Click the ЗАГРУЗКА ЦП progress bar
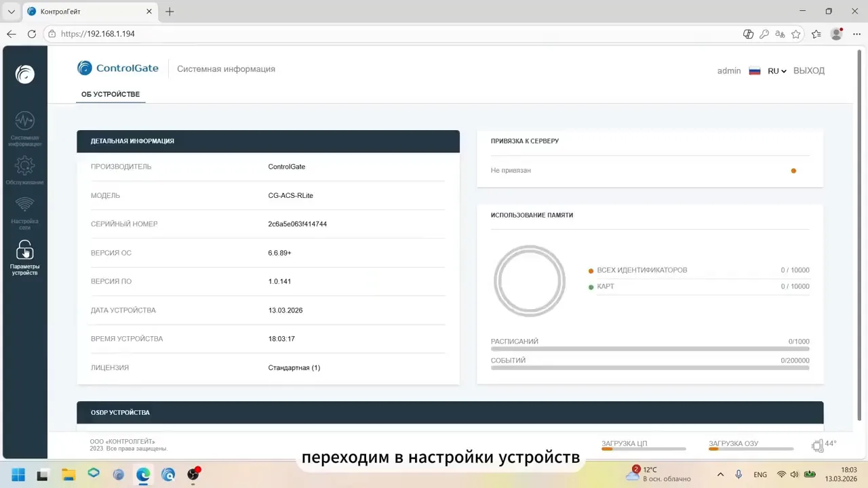This screenshot has height=488, width=868. 644,449
